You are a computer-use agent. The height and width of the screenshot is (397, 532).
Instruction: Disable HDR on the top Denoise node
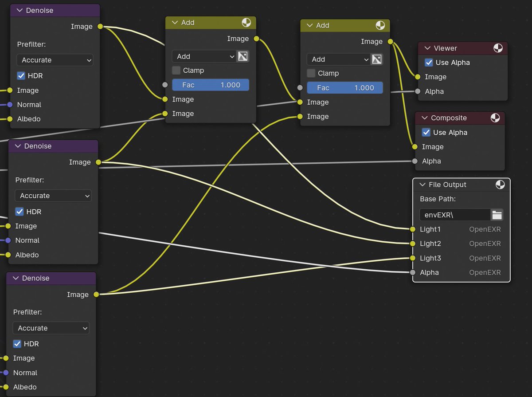pos(21,76)
